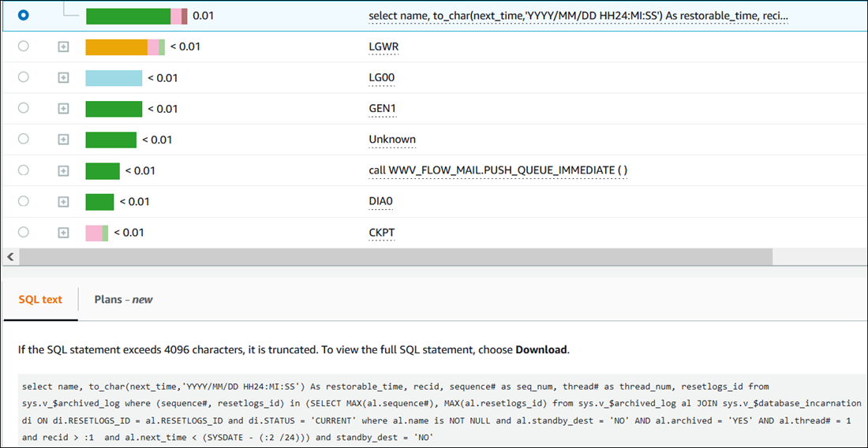Screen dimensions: 868x448
Task: Click the truncated select name SQL link
Action: [x=578, y=16]
